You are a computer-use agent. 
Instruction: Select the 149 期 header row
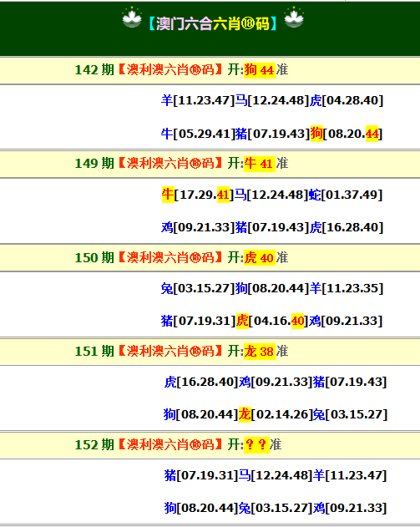pyautogui.click(x=210, y=164)
